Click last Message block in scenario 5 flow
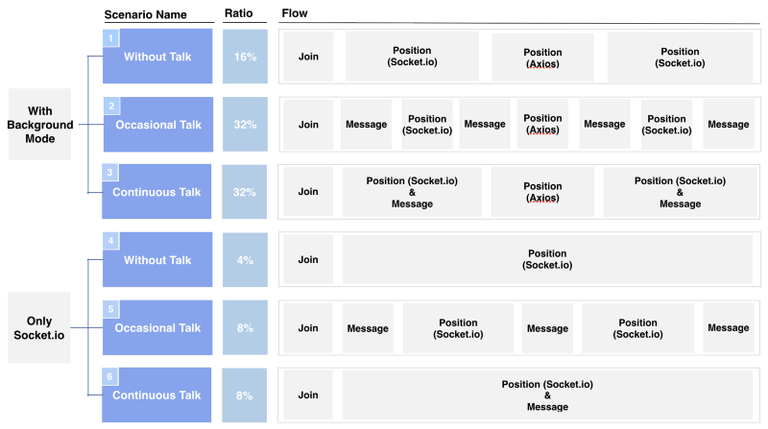 728,328
